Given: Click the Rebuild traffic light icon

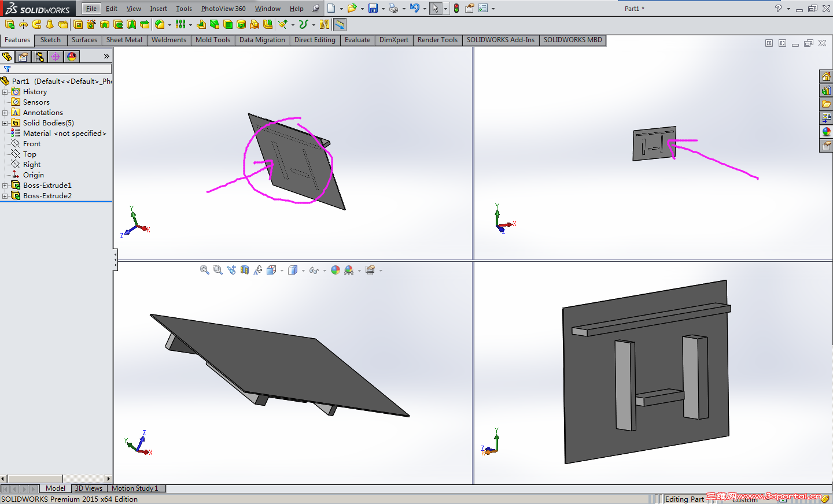Looking at the screenshot, I should [x=456, y=8].
